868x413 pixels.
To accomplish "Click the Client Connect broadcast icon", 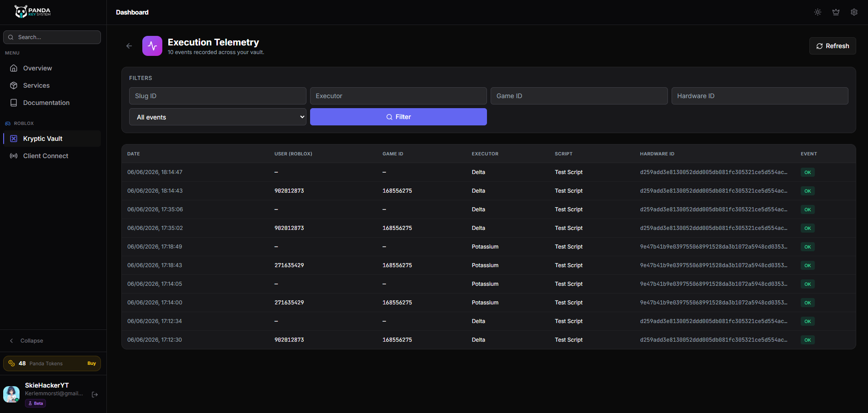I will click(x=14, y=156).
